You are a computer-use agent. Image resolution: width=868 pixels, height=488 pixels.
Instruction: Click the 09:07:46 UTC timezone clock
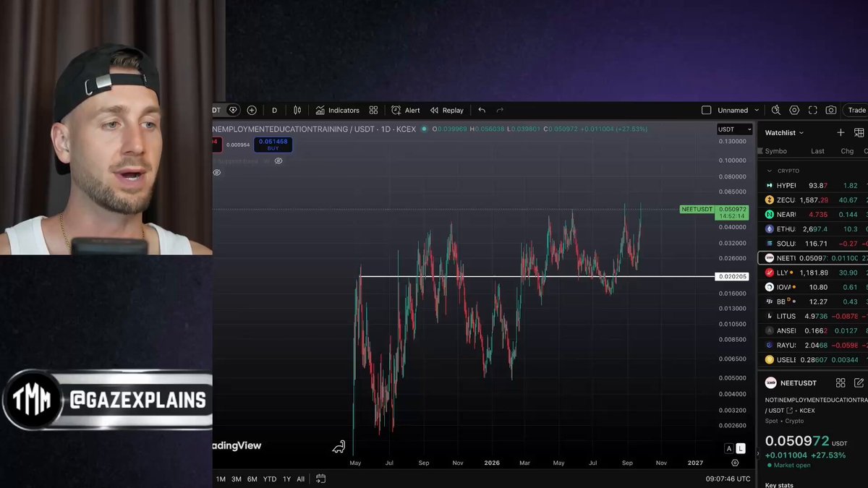coord(728,479)
